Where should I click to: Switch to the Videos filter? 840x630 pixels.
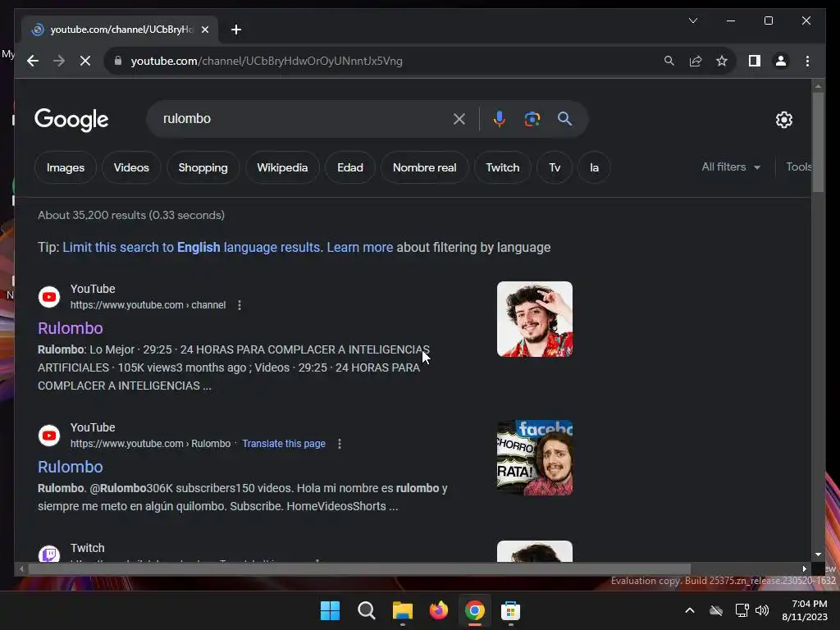[131, 167]
